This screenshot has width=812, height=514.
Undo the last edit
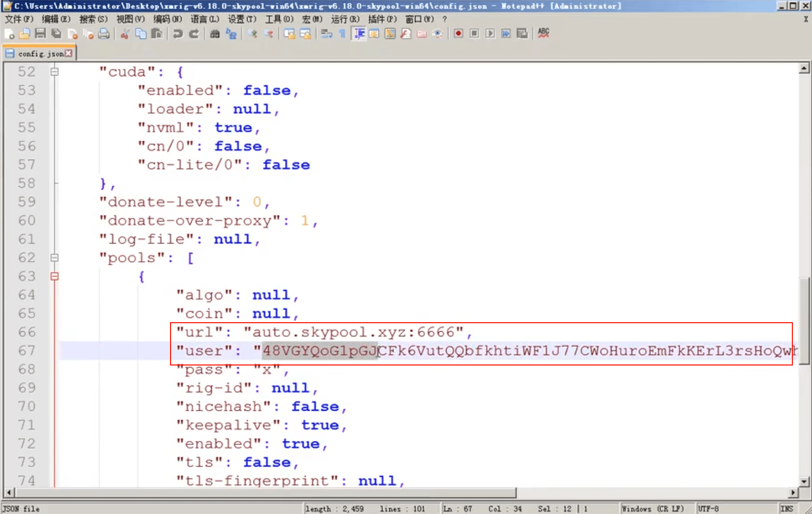pyautogui.click(x=178, y=34)
